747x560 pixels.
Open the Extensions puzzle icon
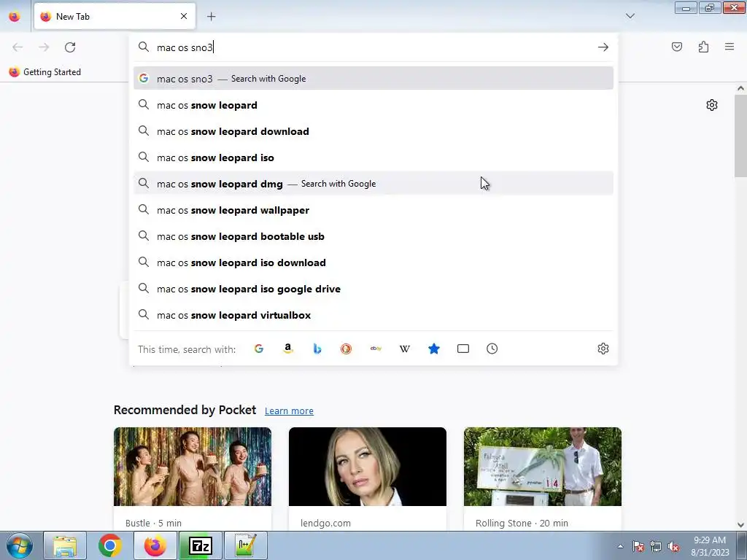(x=703, y=47)
